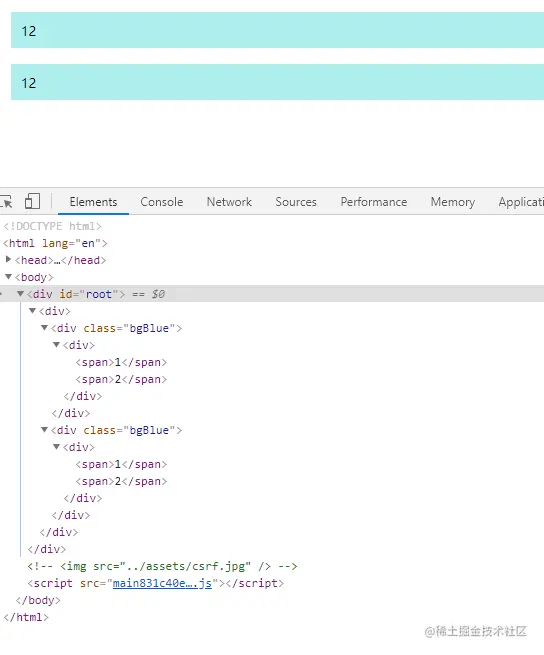This screenshot has height=655, width=544.
Task: Select the Performance tab
Action: pos(374,202)
